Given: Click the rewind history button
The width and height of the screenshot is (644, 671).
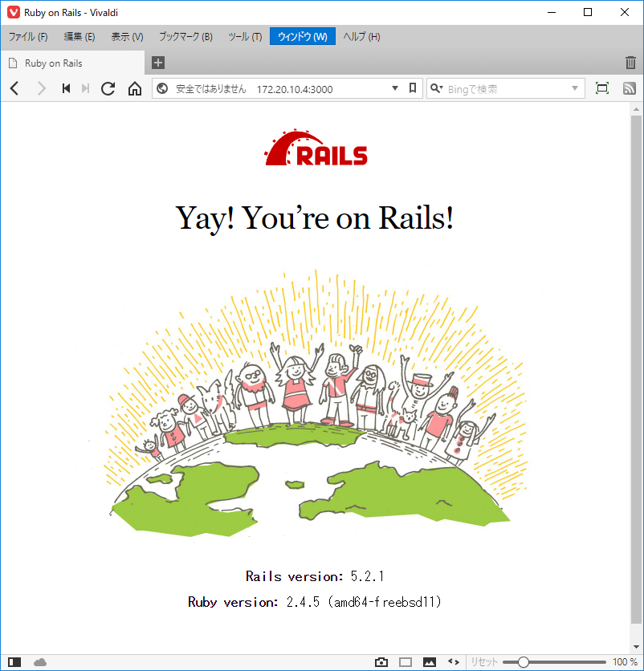Looking at the screenshot, I should [x=66, y=88].
